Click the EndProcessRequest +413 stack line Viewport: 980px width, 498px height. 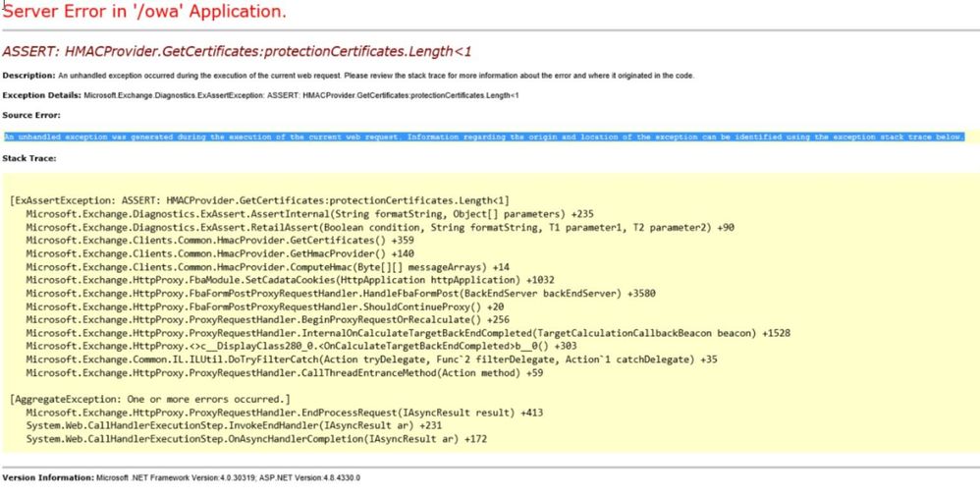coord(285,413)
